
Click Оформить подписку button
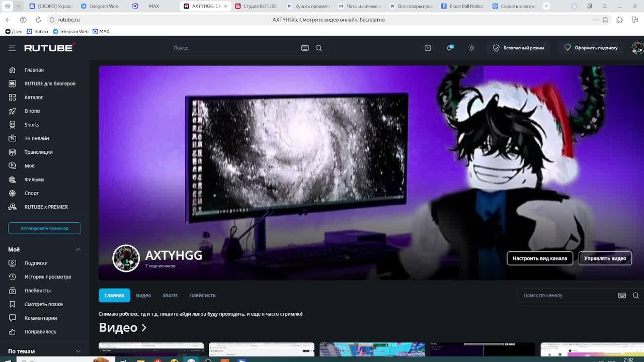(x=591, y=48)
